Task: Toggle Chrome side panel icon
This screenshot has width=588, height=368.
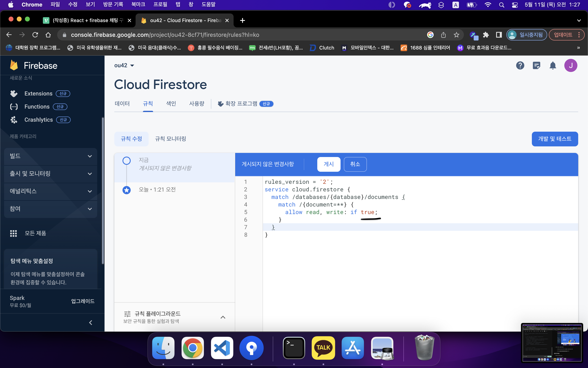Action: coord(499,35)
